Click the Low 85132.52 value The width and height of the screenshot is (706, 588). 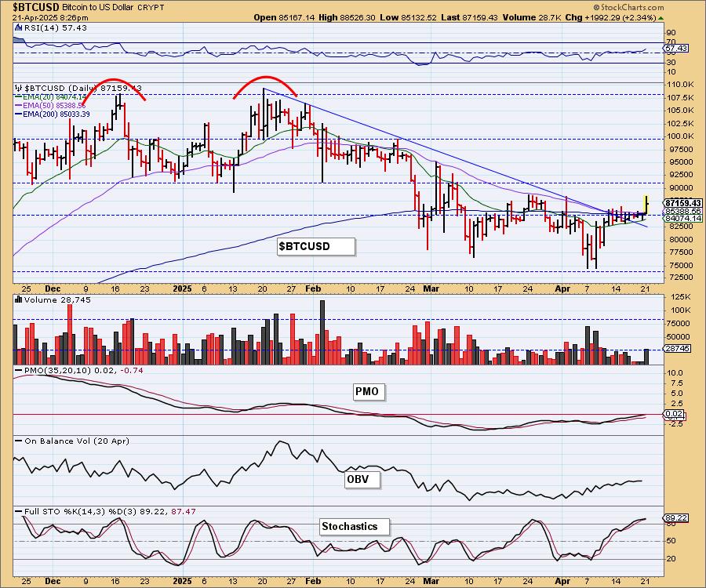click(x=408, y=17)
